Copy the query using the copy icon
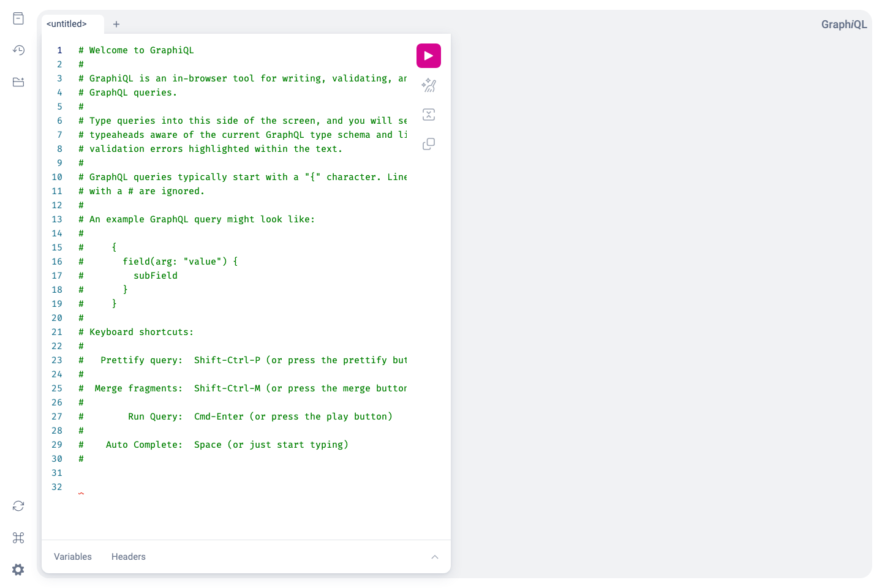 (428, 143)
